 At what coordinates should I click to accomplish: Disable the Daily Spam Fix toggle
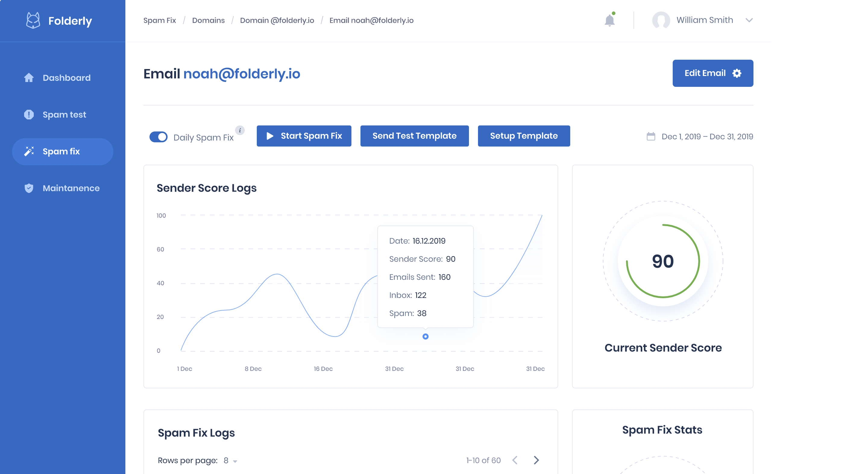pyautogui.click(x=158, y=137)
